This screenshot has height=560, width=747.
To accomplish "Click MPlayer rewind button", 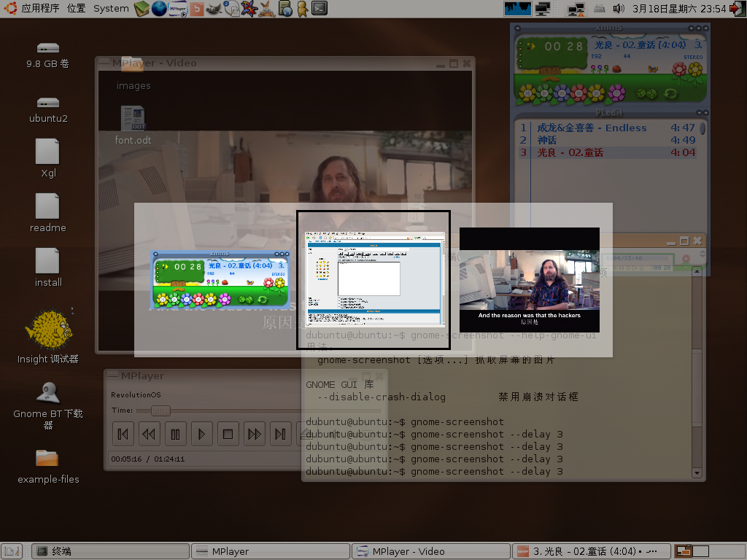I will tap(149, 434).
